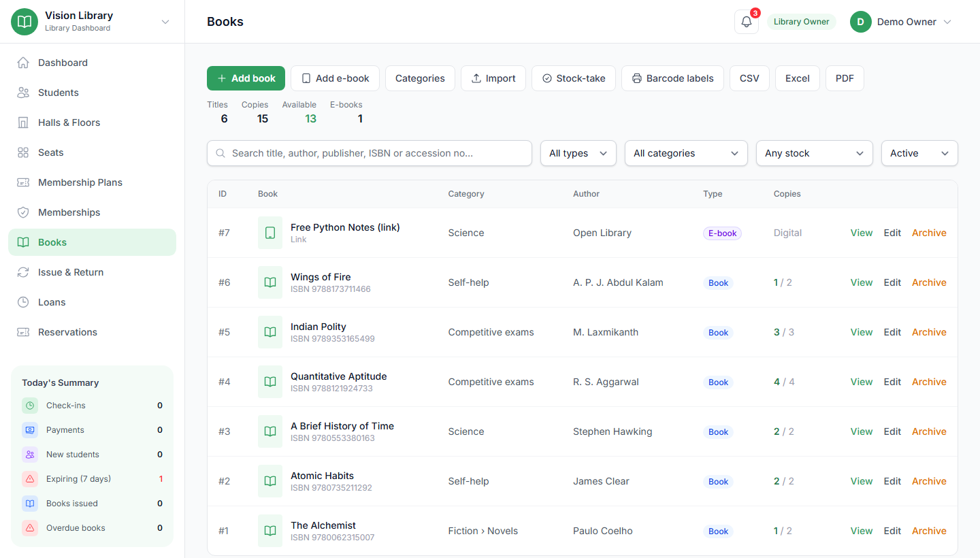Click the Excel export button
Image resolution: width=980 pixels, height=558 pixels.
[x=798, y=78]
